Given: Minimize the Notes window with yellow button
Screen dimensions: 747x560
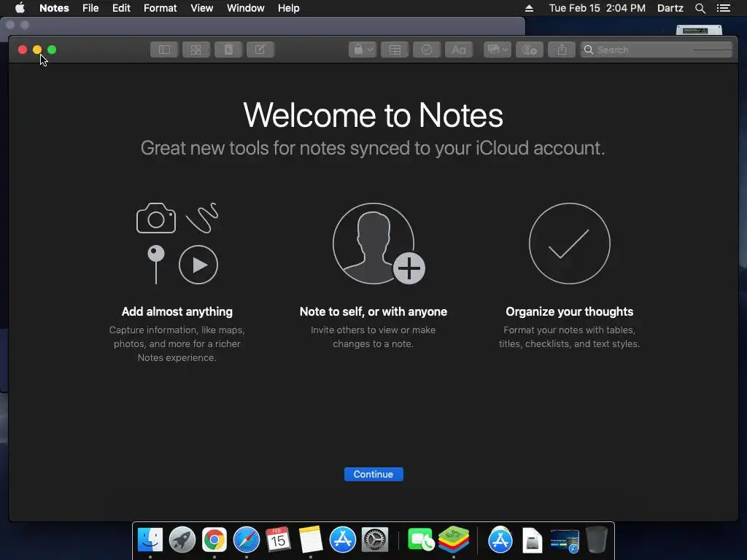Looking at the screenshot, I should point(37,50).
